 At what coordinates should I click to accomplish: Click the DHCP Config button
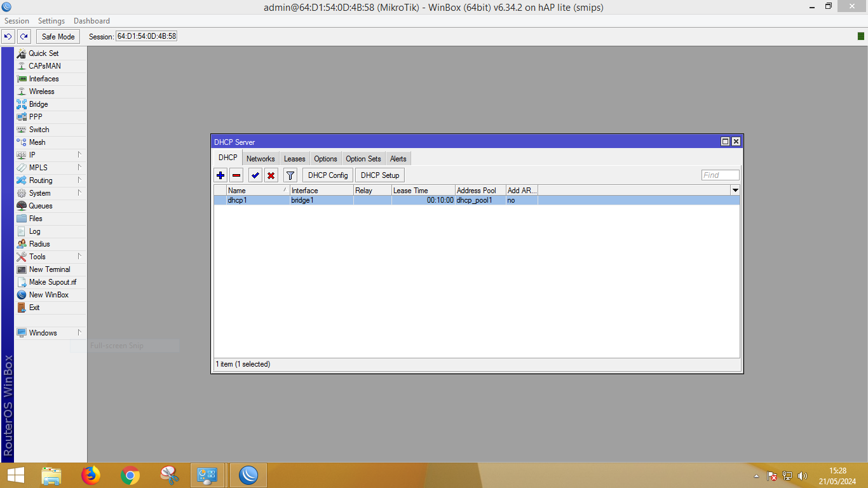tap(328, 175)
